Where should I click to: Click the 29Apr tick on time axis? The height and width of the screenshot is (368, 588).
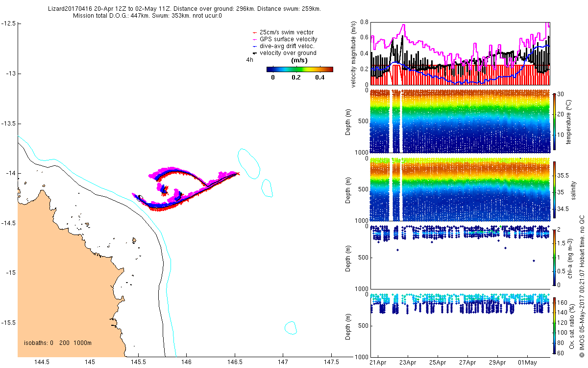[x=497, y=362]
